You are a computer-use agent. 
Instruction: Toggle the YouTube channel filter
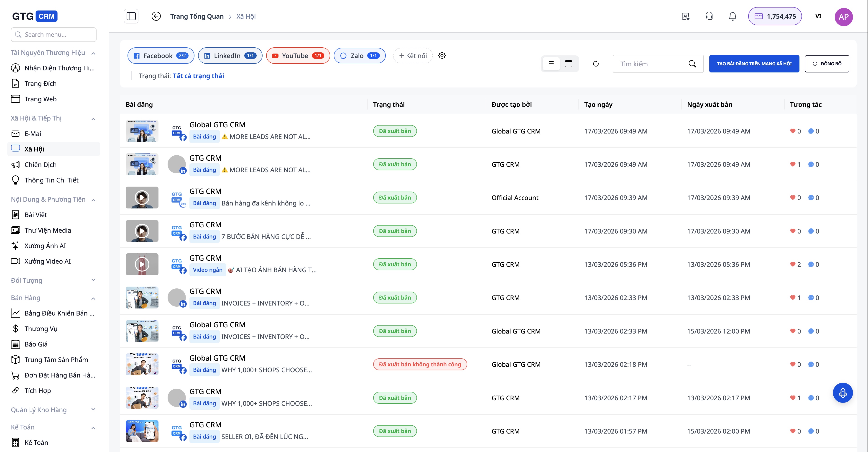coord(298,56)
